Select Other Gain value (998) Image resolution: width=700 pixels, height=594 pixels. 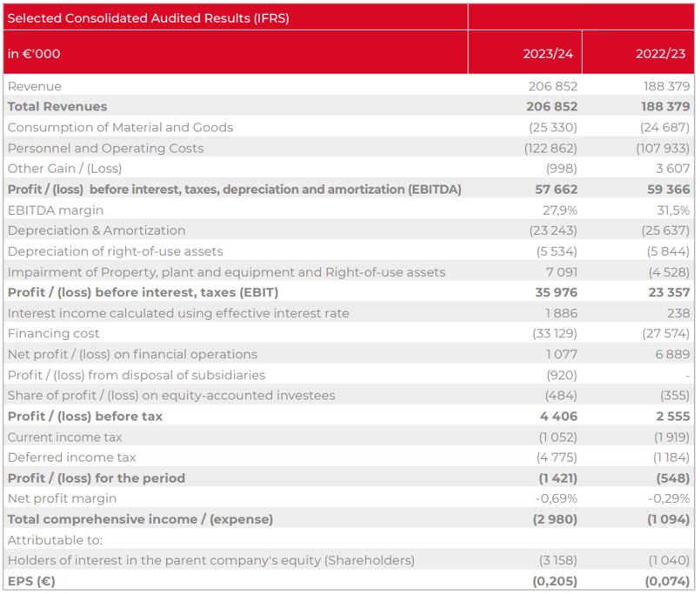pos(562,169)
